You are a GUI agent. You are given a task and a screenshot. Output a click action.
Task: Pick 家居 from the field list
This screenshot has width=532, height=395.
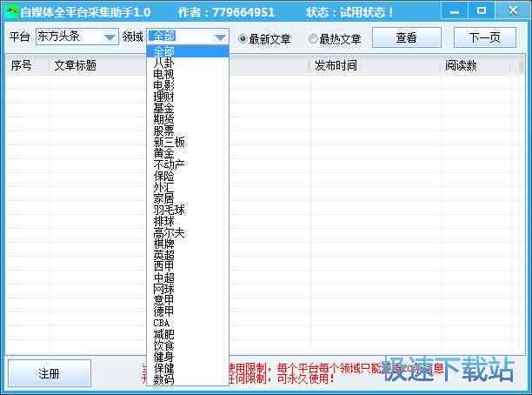point(188,198)
